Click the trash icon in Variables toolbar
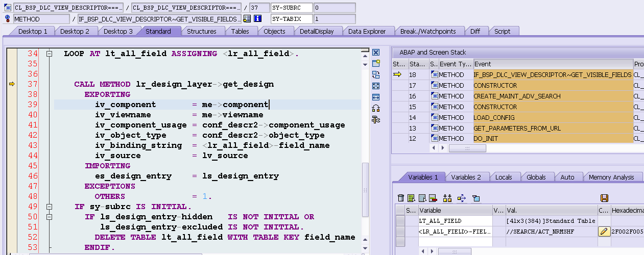The height and width of the screenshot is (255, 644). point(401,198)
